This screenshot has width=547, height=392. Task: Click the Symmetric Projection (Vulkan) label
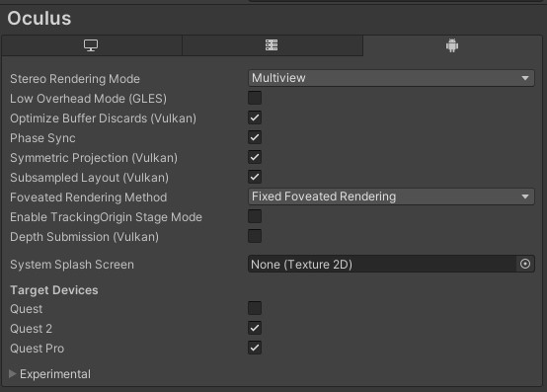(x=94, y=158)
